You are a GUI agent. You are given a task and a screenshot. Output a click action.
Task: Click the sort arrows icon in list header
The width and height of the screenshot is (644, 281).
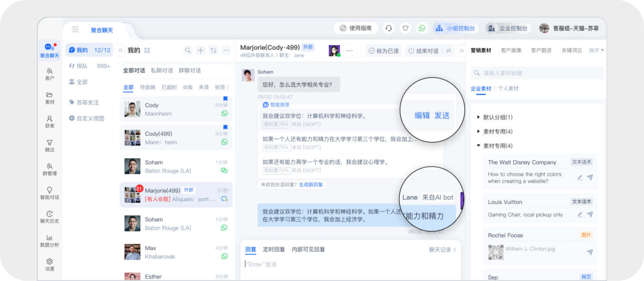coord(213,50)
